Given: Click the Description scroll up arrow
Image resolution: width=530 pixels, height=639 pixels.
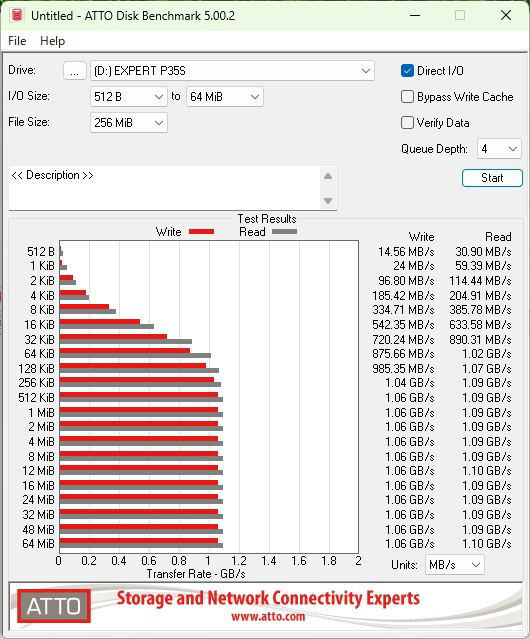Looking at the screenshot, I should 328,176.
